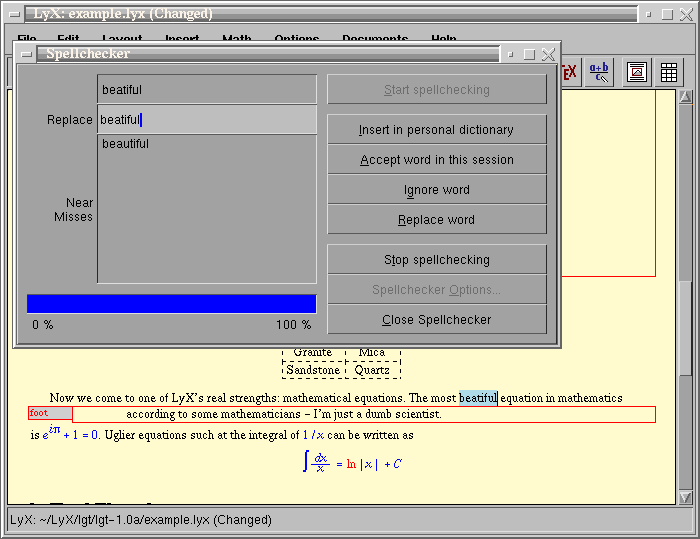The image size is (700, 539).
Task: Click the highlighted word 'beatiful' in document
Action: (x=478, y=397)
